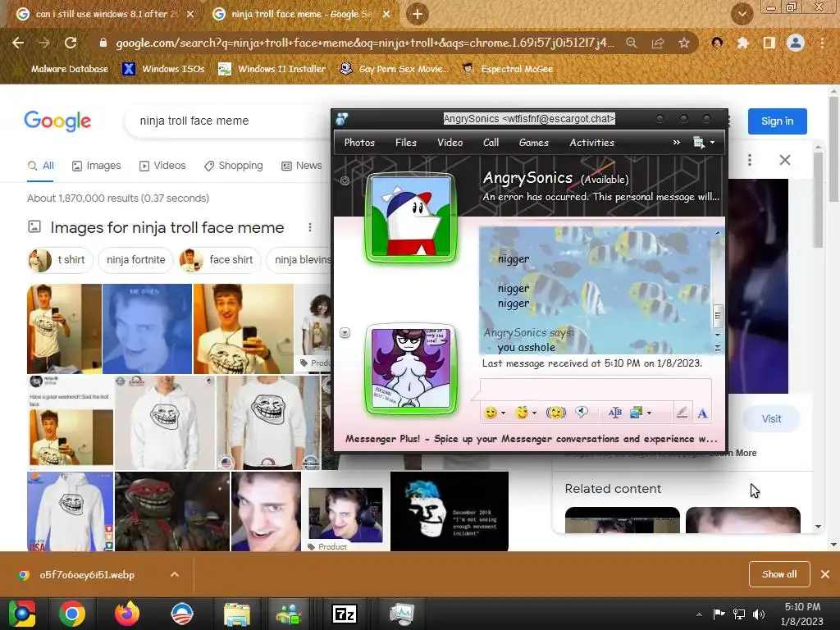This screenshot has width=840, height=630.
Task: Collapse contact display picture arrow
Action: (345, 180)
